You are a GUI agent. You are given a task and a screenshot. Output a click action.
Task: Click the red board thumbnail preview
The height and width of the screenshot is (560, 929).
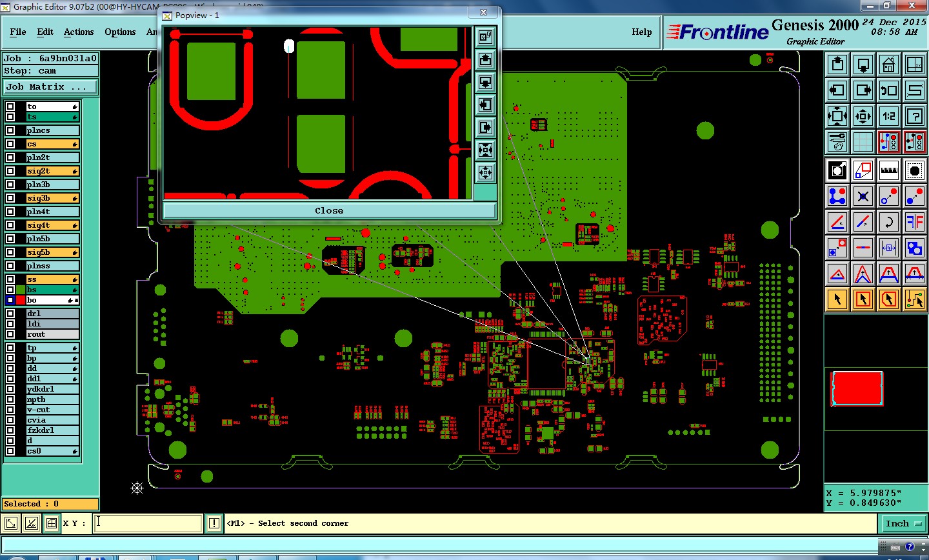pos(857,388)
